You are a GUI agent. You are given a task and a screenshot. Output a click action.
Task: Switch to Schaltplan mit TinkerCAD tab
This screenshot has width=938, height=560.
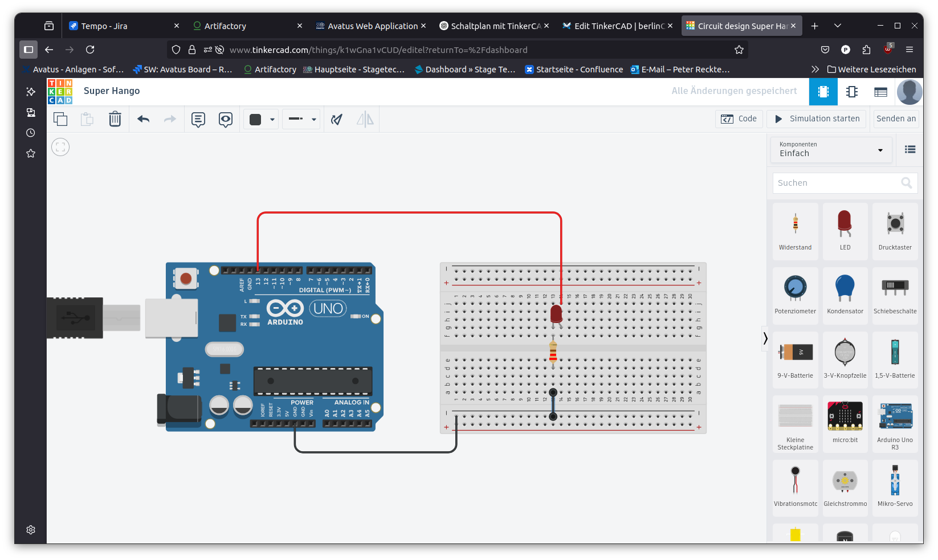495,26
